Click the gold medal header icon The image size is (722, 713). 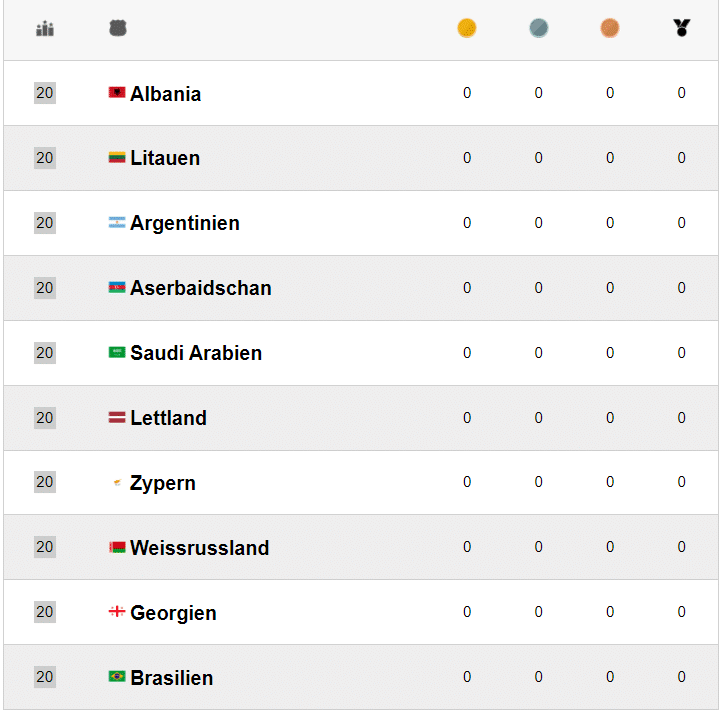467,28
